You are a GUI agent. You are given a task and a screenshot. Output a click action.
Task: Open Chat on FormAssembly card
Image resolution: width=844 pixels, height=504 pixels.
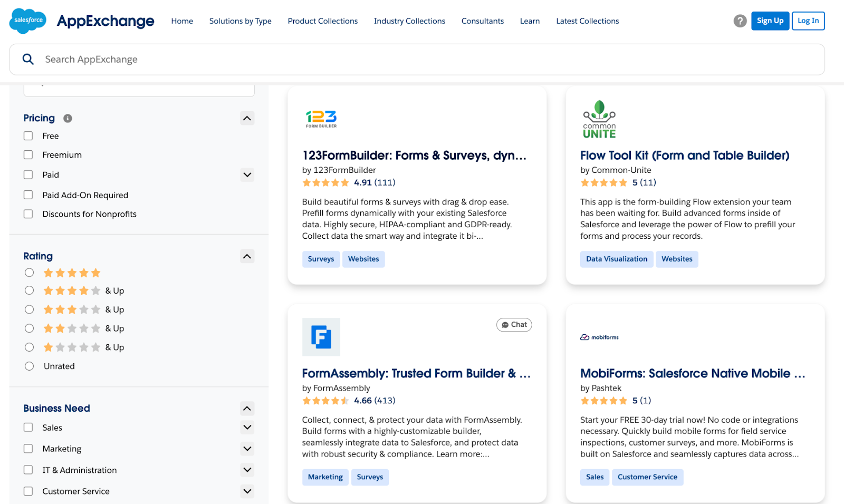[x=514, y=325]
